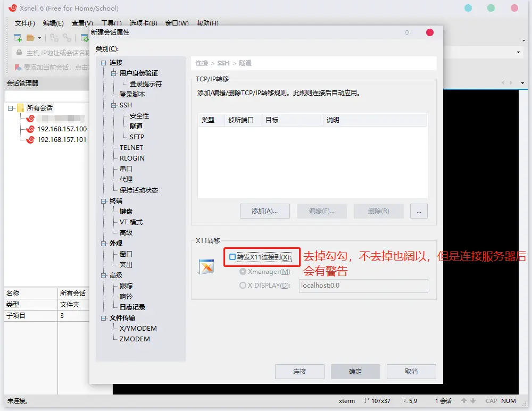532x411 pixels.
Task: Click the disconnect toolbar icon
Action: point(54,38)
